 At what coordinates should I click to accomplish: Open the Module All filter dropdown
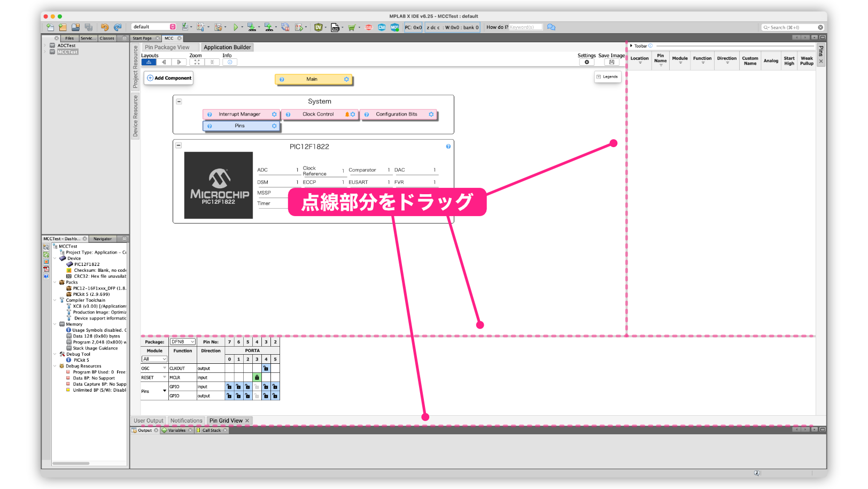coord(154,359)
